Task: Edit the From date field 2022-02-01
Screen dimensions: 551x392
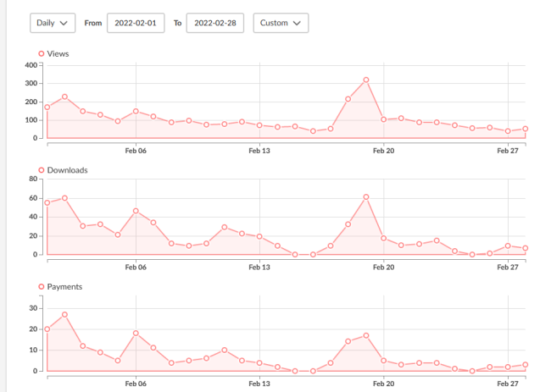Action: click(136, 23)
